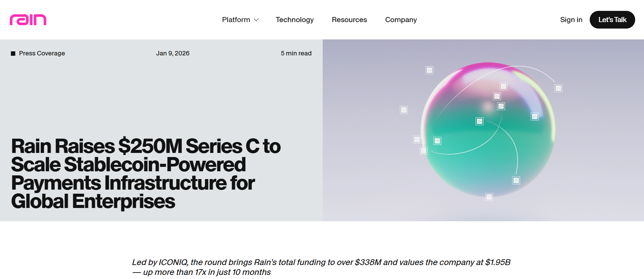The height and width of the screenshot is (279, 644).
Task: Navigate to the Company section
Action: tap(401, 20)
